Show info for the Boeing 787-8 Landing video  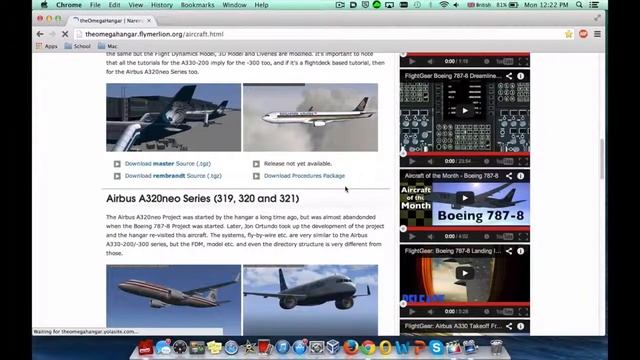click(x=520, y=251)
